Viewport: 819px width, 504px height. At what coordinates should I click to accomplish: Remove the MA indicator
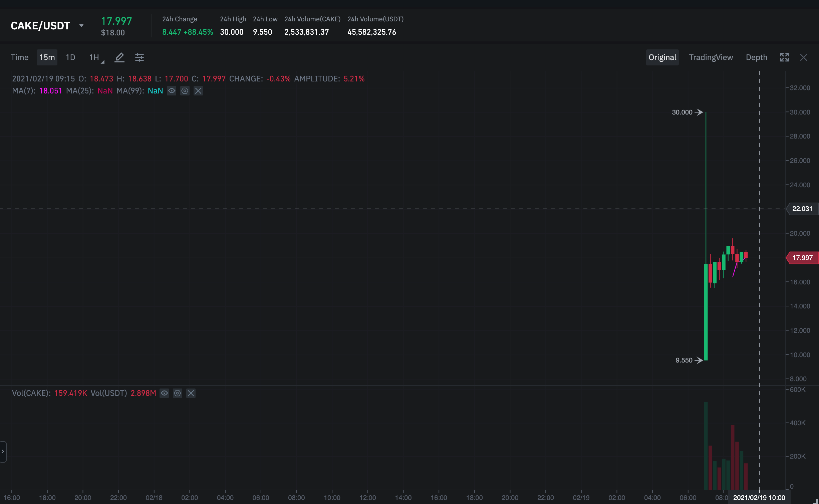(198, 91)
